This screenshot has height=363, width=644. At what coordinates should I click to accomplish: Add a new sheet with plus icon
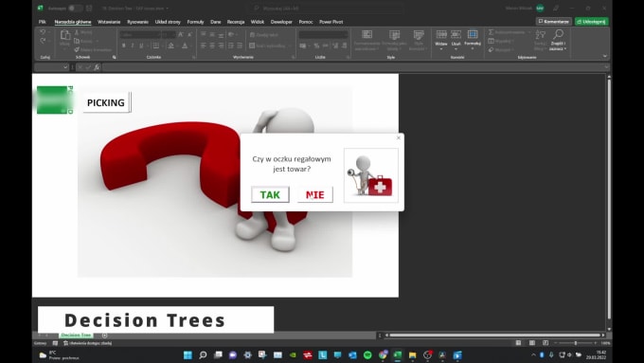(105, 336)
